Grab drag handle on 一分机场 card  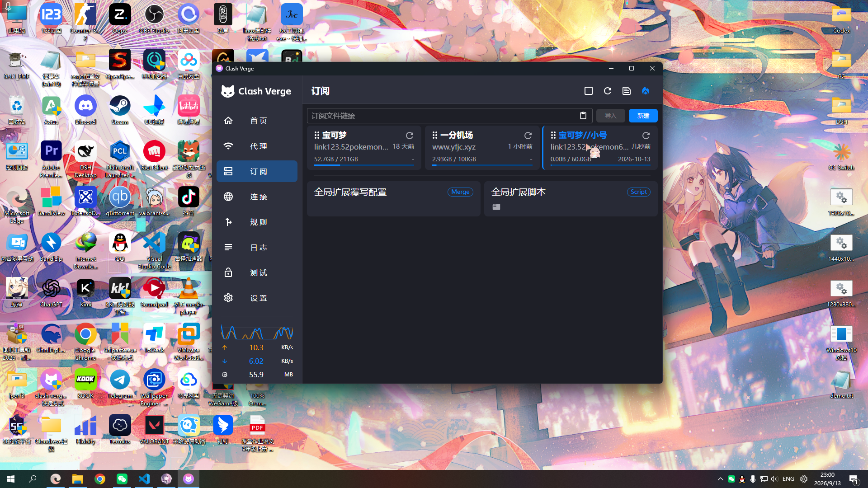(x=435, y=135)
